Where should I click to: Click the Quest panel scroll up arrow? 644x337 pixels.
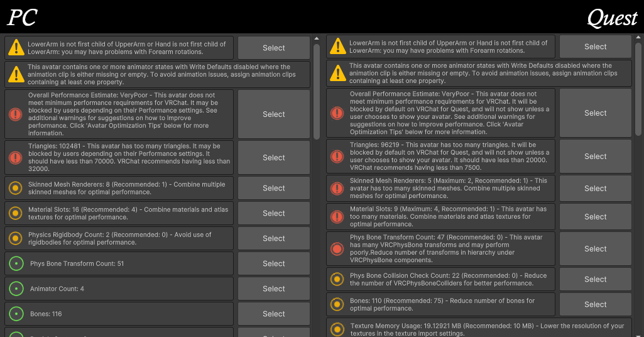[x=638, y=37]
